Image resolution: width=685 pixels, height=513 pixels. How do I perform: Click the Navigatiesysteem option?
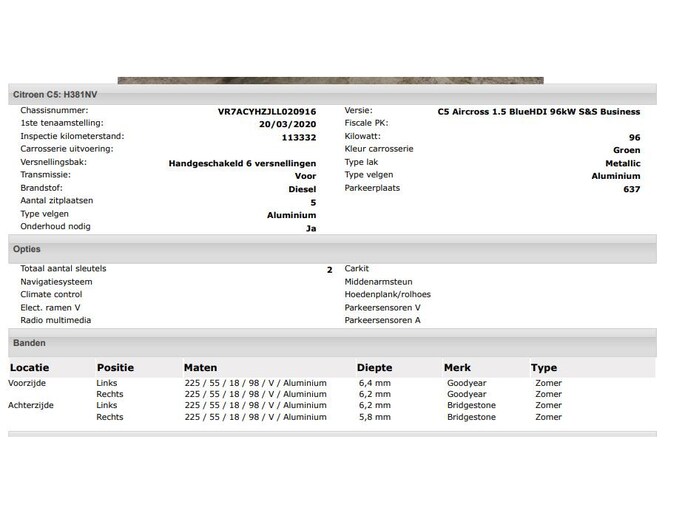[56, 282]
